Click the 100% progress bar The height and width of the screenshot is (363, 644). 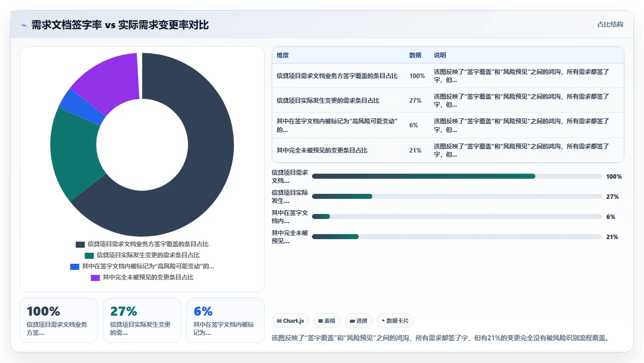[457, 176]
